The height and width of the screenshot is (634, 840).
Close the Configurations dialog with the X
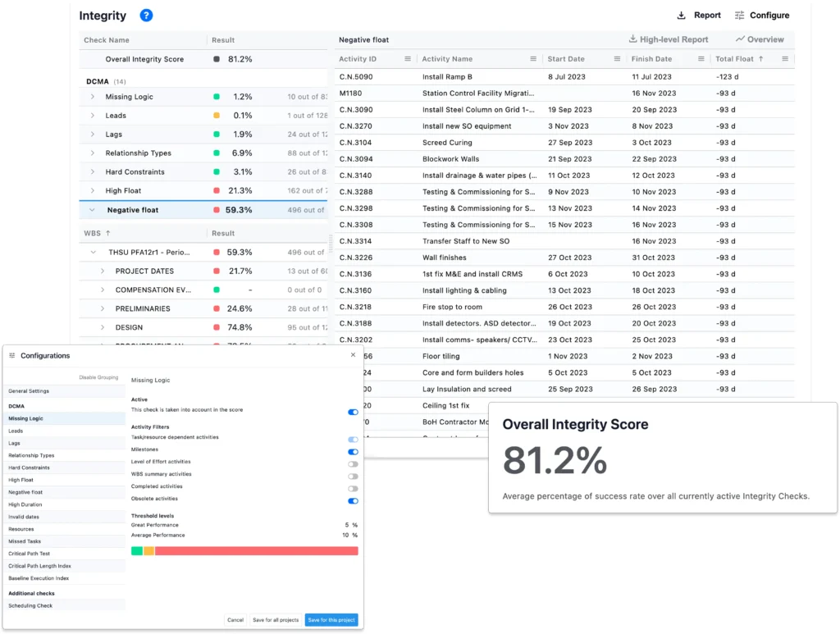coord(354,355)
